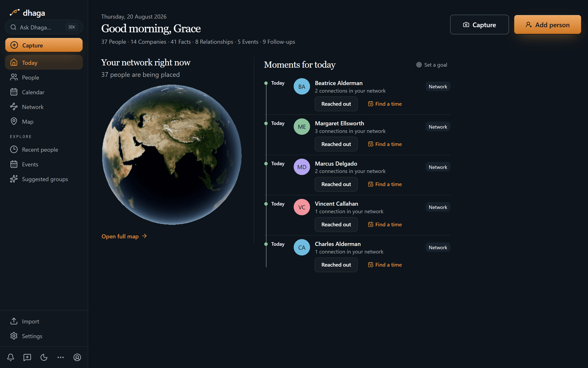Click timeline dot for Beatrice Alderman
588x368 pixels.
click(x=266, y=83)
